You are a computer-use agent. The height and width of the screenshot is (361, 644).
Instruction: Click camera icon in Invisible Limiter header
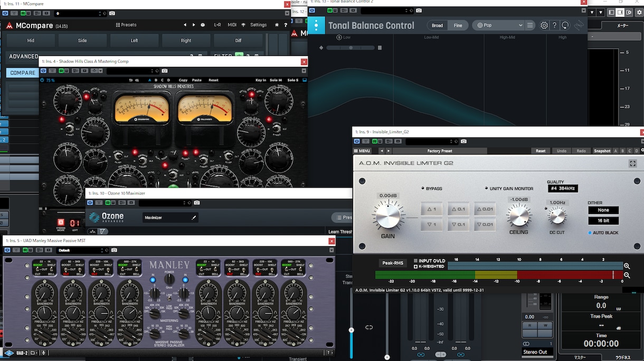(463, 142)
